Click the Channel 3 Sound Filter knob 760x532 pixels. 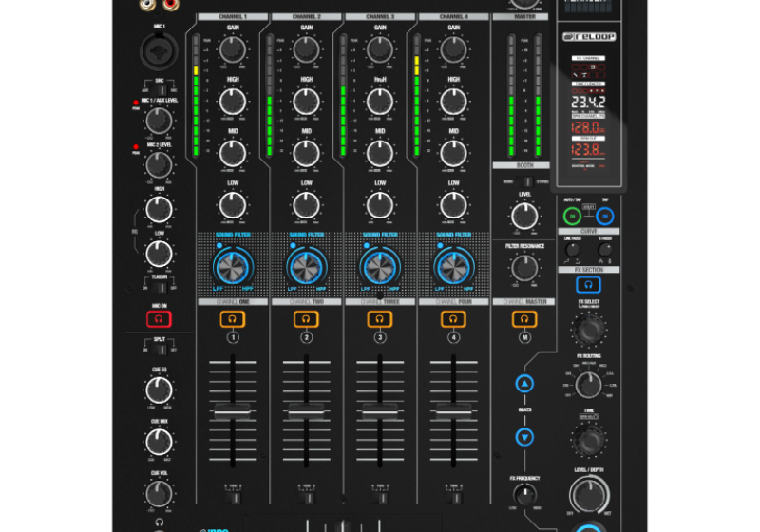pyautogui.click(x=380, y=268)
